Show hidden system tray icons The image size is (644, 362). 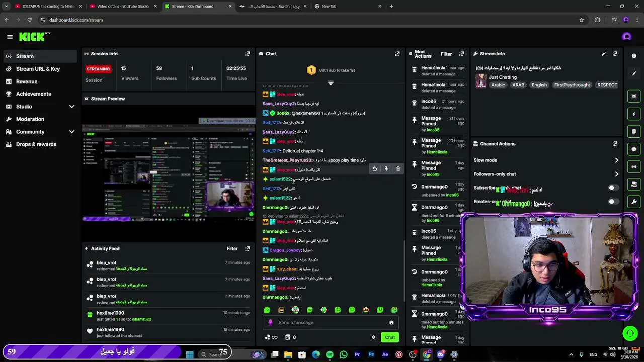tap(571, 354)
